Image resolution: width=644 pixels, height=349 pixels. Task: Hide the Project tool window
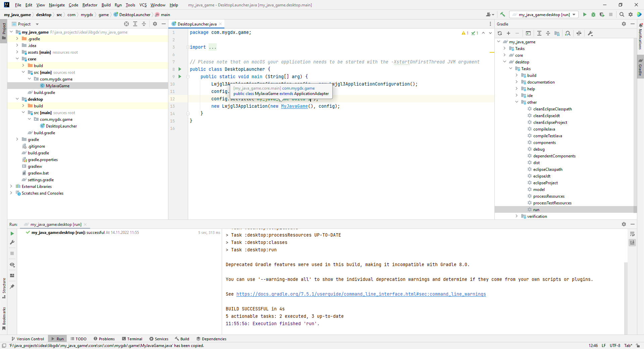click(x=164, y=24)
